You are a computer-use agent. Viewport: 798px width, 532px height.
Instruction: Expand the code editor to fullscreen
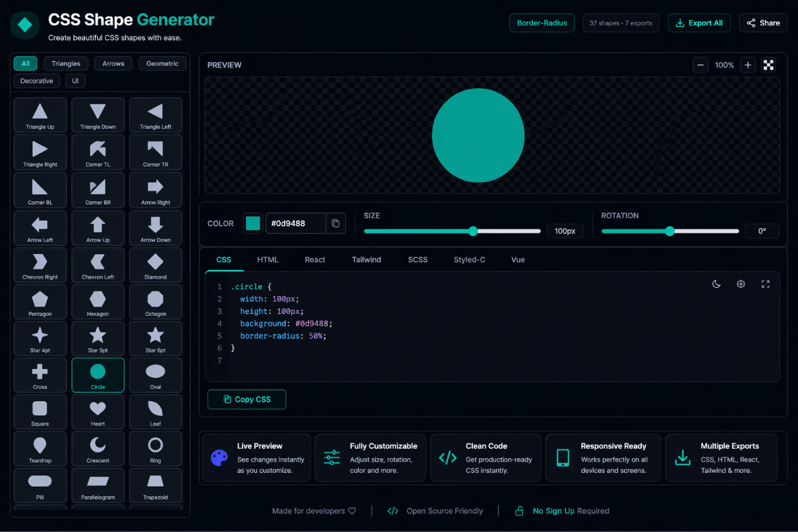coord(765,284)
